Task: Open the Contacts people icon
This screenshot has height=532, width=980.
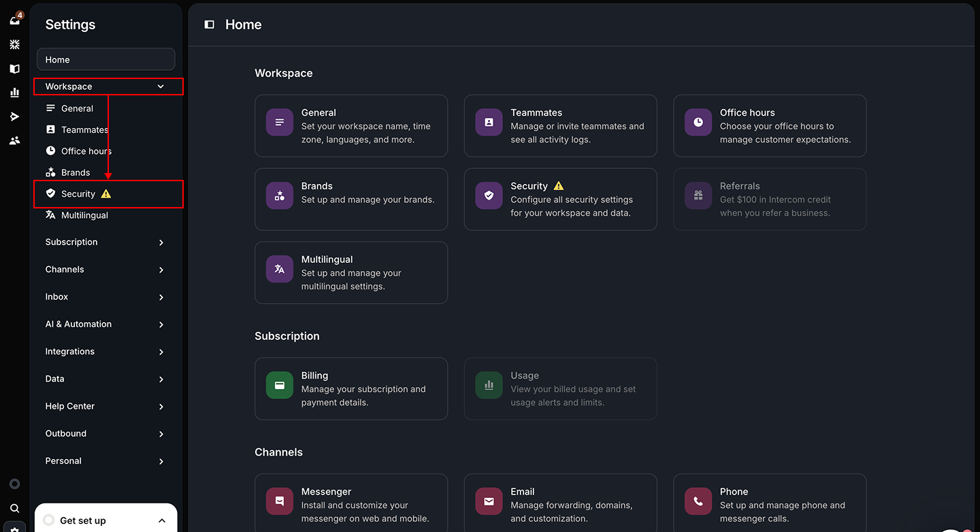Action: pos(14,140)
